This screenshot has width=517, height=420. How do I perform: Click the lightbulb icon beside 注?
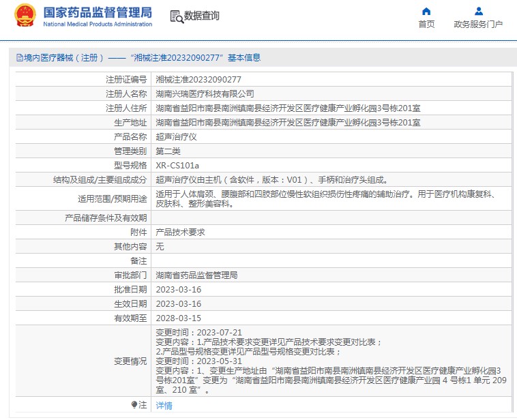coord(134,404)
